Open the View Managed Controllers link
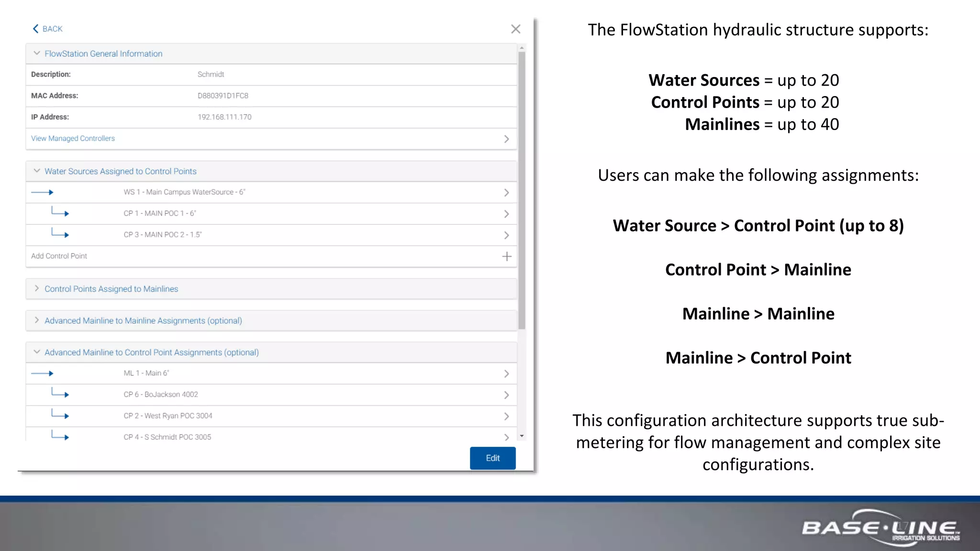Viewport: 980px width, 551px height. 73,139
